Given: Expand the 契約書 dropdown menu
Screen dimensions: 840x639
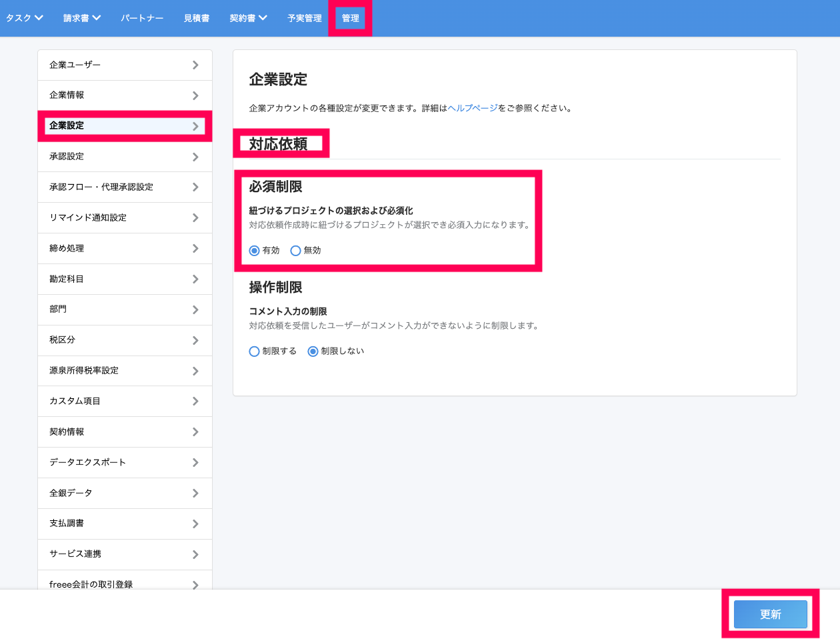Looking at the screenshot, I should [x=248, y=18].
